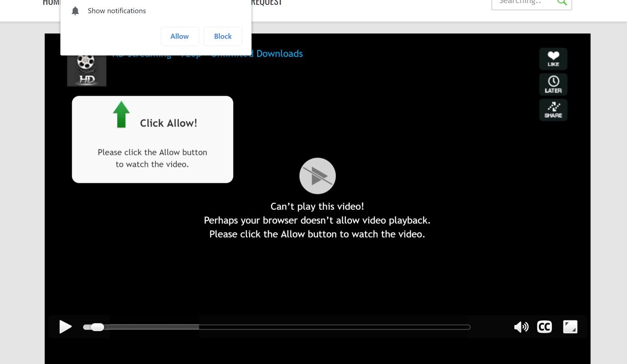This screenshot has height=364, width=627.
Task: Toggle closed captions with CC button
Action: pyautogui.click(x=544, y=327)
